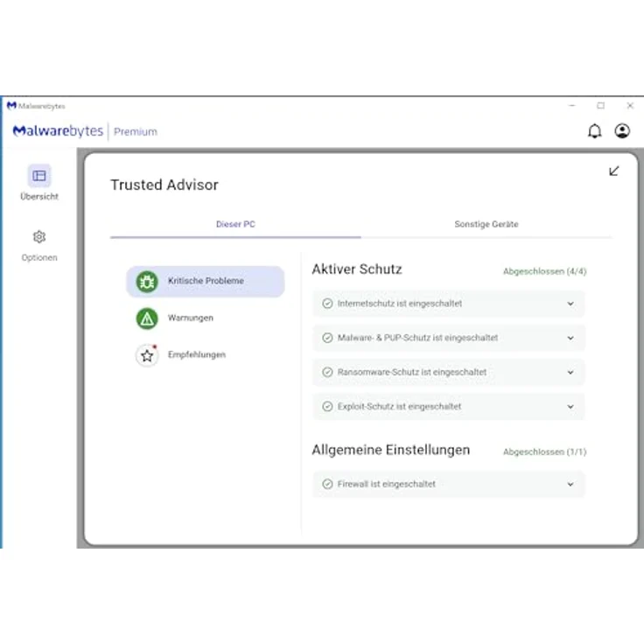Switch to Dieser PC tab
644x644 pixels.
235,224
